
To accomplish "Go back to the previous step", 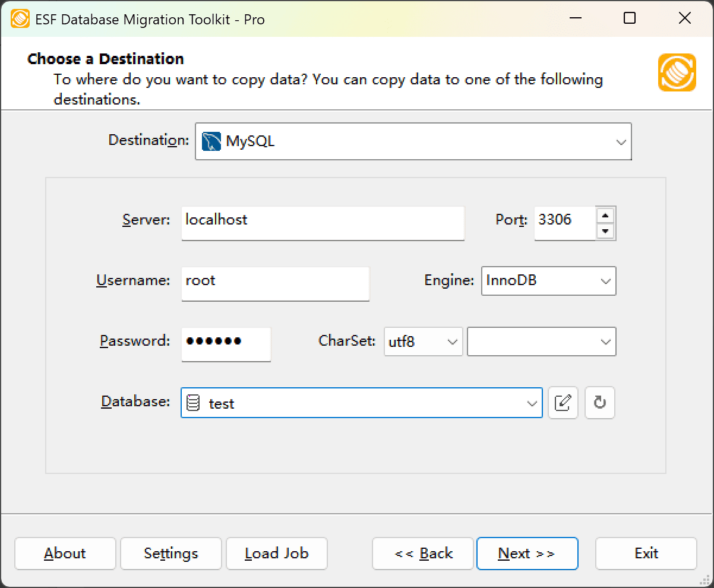I will (422, 554).
